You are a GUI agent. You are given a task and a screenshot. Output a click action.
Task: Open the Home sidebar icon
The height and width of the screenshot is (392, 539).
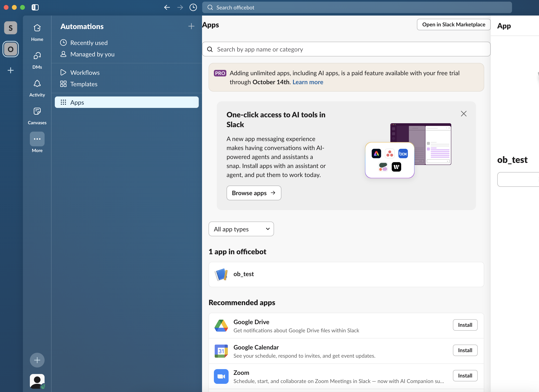coord(37,28)
